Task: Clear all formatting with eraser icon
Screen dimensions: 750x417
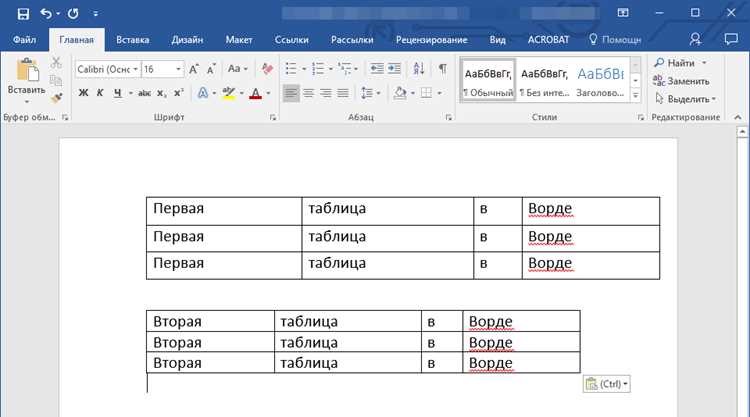Action: [267, 69]
